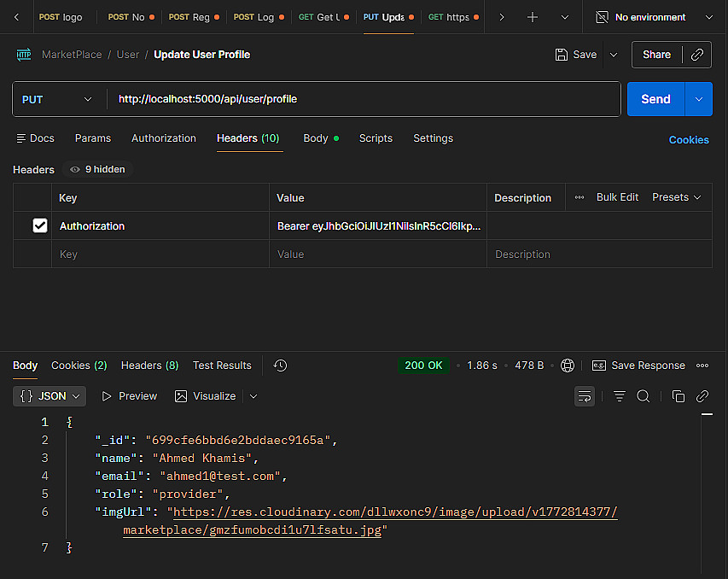Show the 9 hidden headers
This screenshot has height=579, width=728.
pos(97,169)
